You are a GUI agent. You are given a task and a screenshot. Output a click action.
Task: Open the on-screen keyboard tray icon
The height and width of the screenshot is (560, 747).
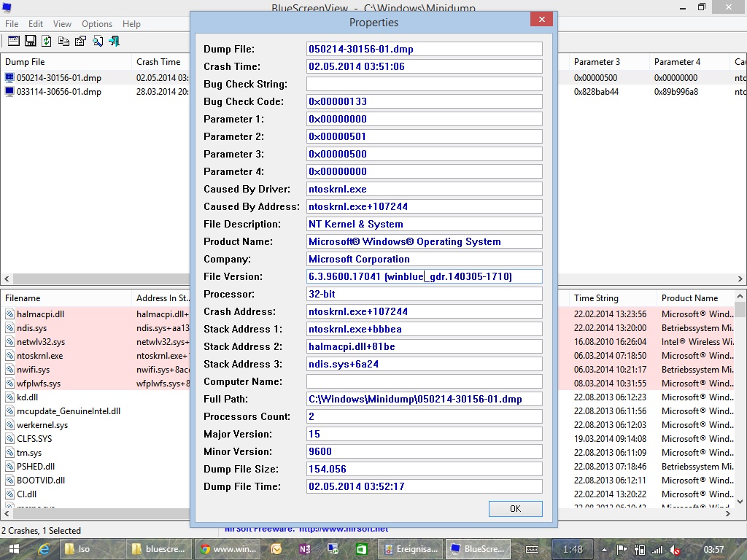pyautogui.click(x=532, y=549)
